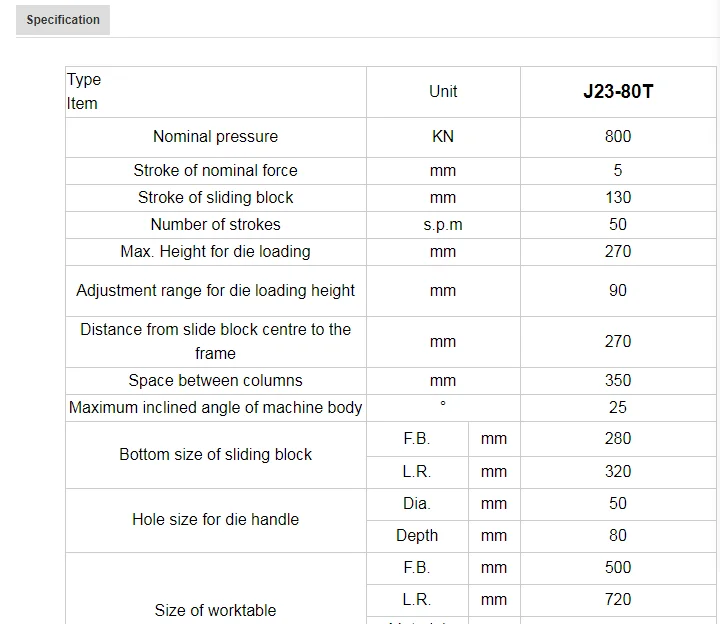The width and height of the screenshot is (720, 624).
Task: Click the 90 adjustment range value
Action: [x=618, y=291]
